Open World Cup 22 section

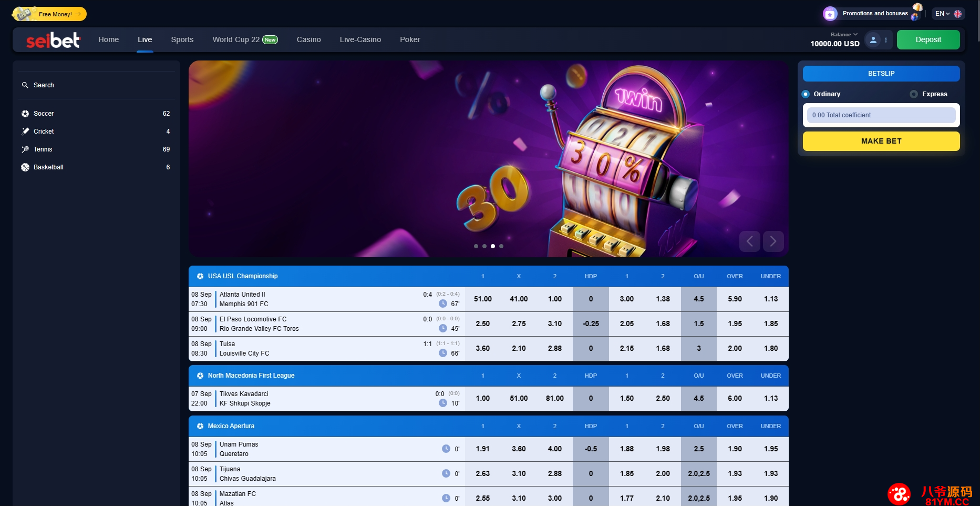coord(245,39)
